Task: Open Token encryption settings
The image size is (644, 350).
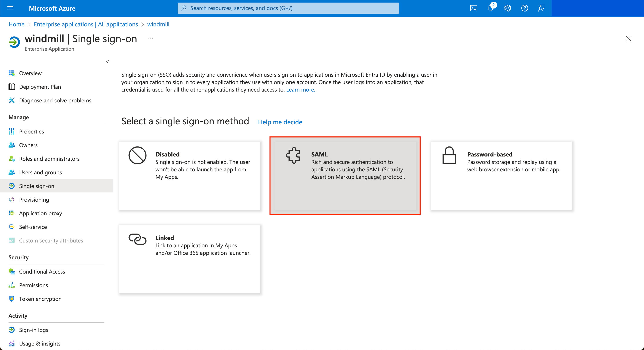Action: click(x=40, y=299)
